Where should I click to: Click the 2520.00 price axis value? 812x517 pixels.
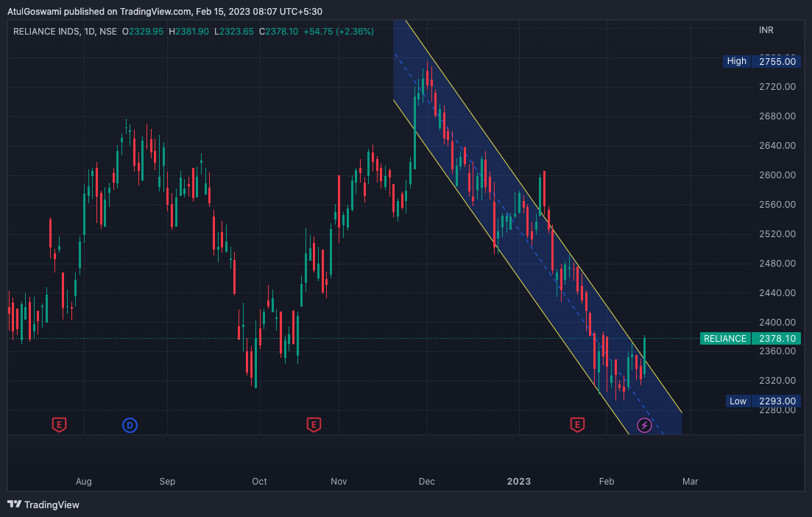pos(777,234)
